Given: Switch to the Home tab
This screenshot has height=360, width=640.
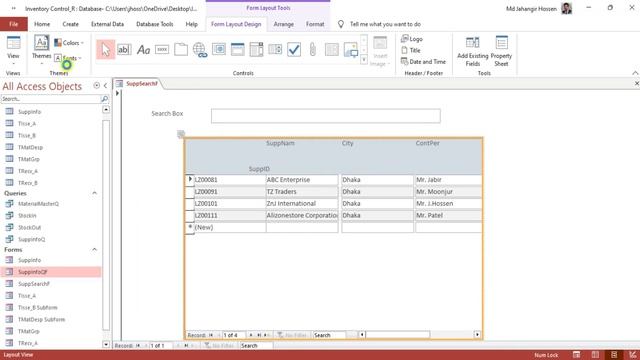Looking at the screenshot, I should (x=42, y=24).
